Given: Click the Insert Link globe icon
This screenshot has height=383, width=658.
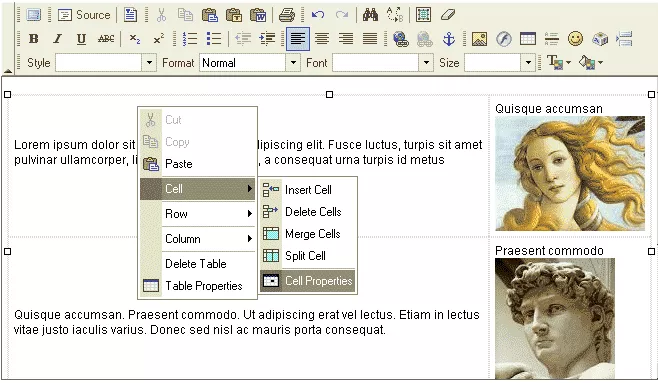Looking at the screenshot, I should (x=401, y=39).
